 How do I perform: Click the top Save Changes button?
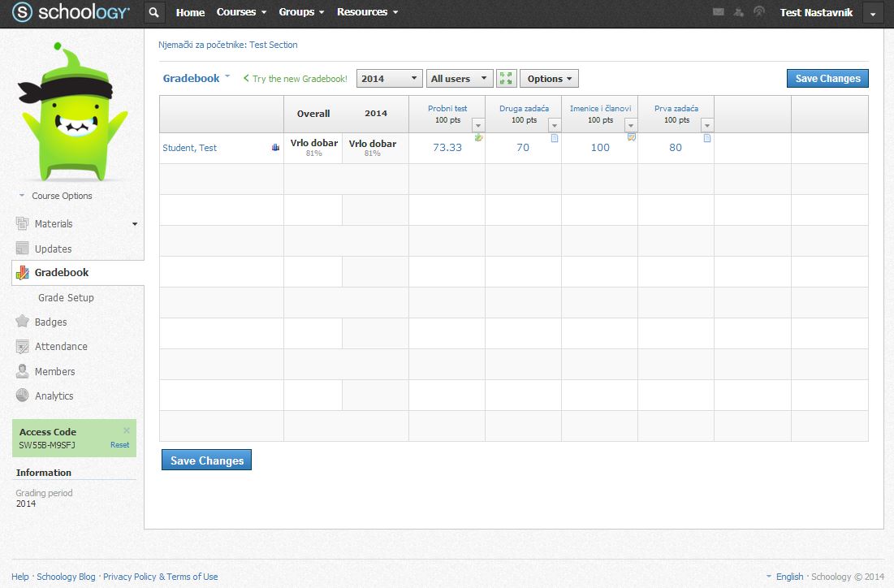point(827,79)
